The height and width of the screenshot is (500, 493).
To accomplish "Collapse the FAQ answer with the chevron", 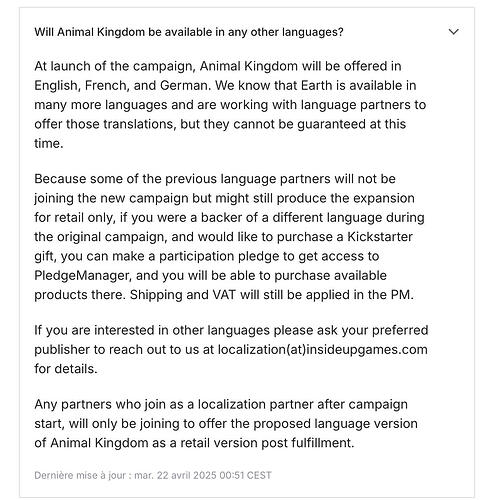I will [x=454, y=32].
